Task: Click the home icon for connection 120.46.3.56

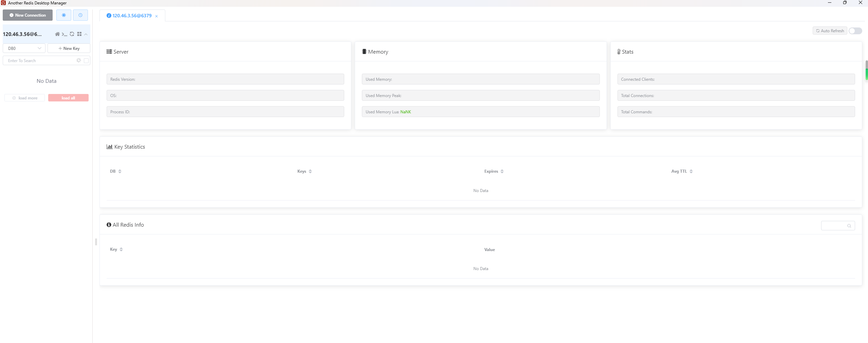Action: (x=57, y=34)
